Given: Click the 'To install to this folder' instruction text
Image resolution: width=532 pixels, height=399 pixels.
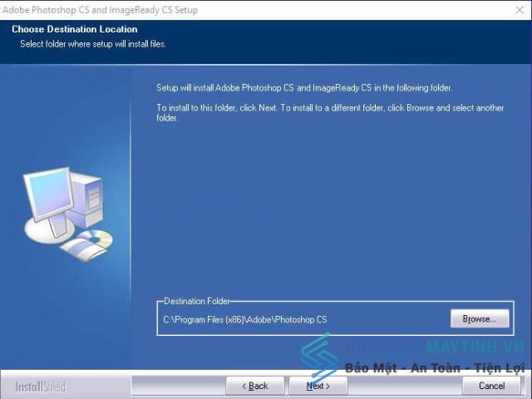Looking at the screenshot, I should tap(330, 113).
